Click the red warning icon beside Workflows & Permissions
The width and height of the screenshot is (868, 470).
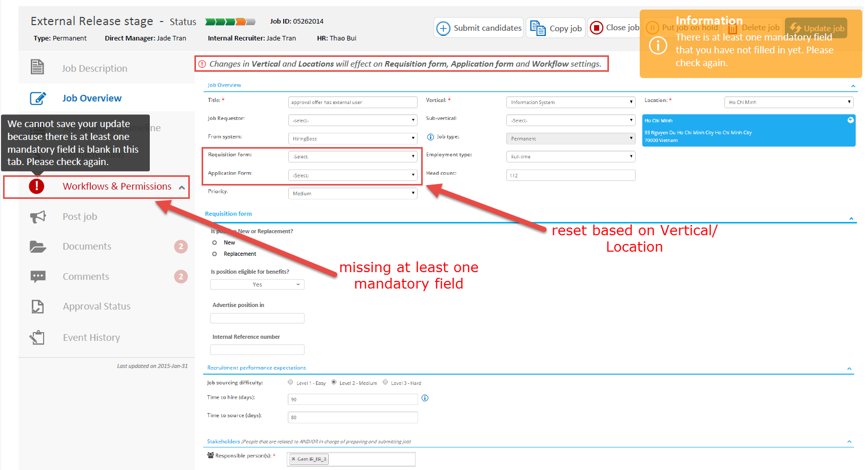(36, 186)
